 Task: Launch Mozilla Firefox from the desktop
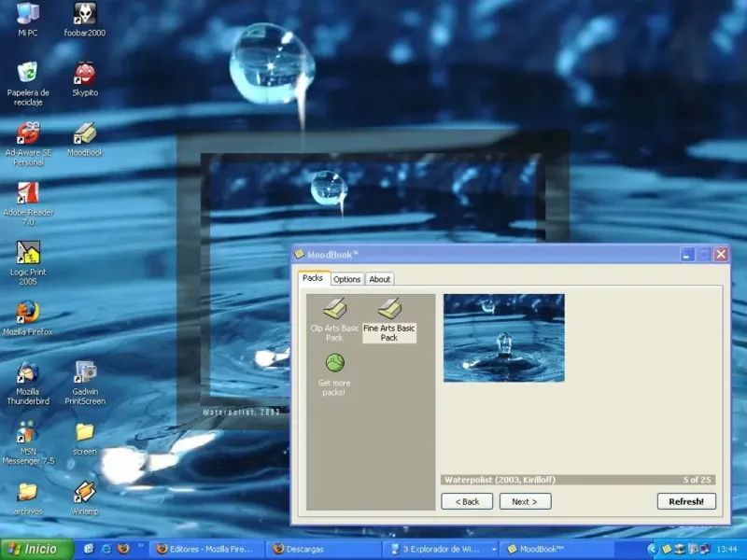pyautogui.click(x=28, y=318)
